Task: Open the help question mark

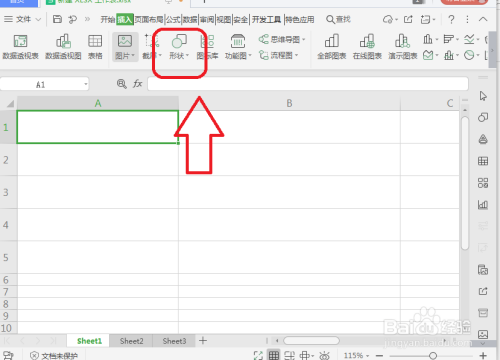Action: pyautogui.click(x=451, y=19)
